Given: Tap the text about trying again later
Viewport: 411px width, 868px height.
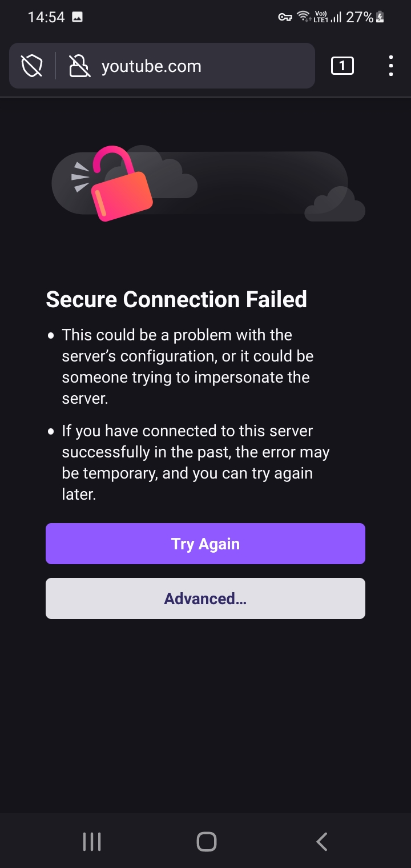Looking at the screenshot, I should (x=196, y=463).
